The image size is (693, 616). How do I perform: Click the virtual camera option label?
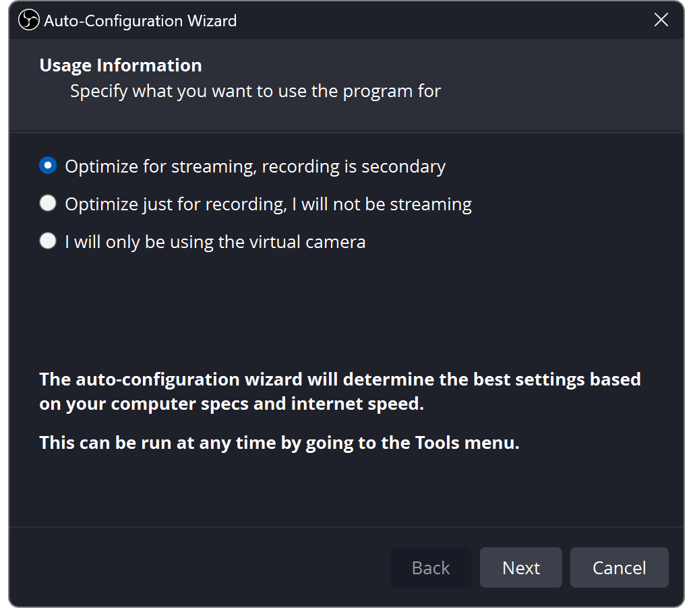216,241
